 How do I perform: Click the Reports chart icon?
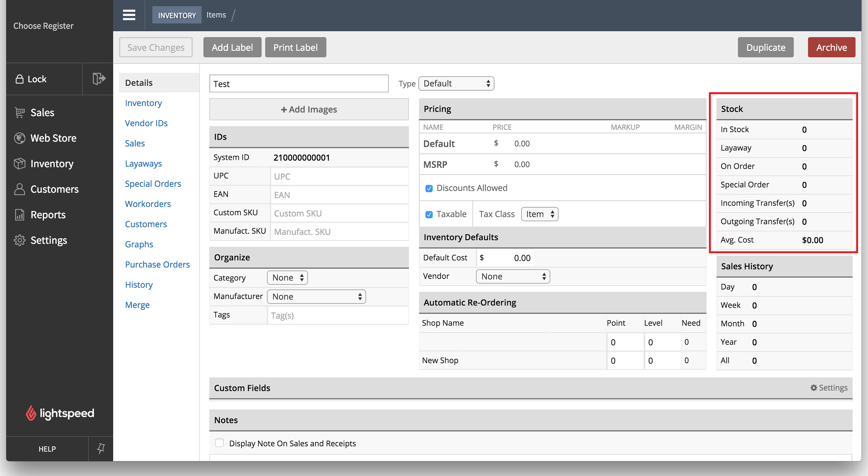click(20, 214)
